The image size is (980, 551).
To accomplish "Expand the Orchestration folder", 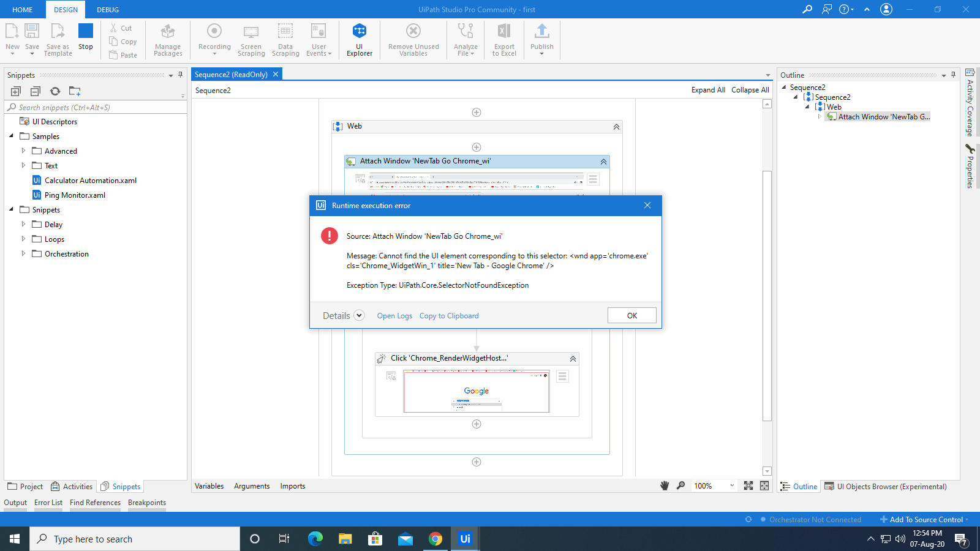I will tap(23, 253).
